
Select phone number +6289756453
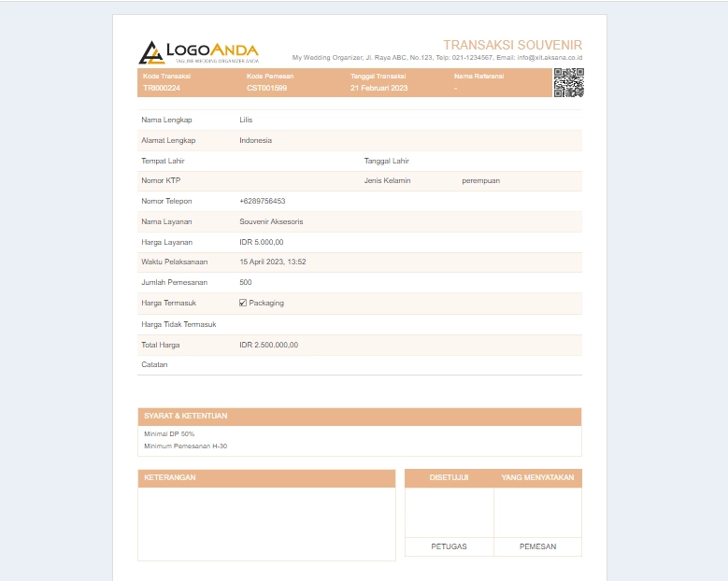pos(262,201)
